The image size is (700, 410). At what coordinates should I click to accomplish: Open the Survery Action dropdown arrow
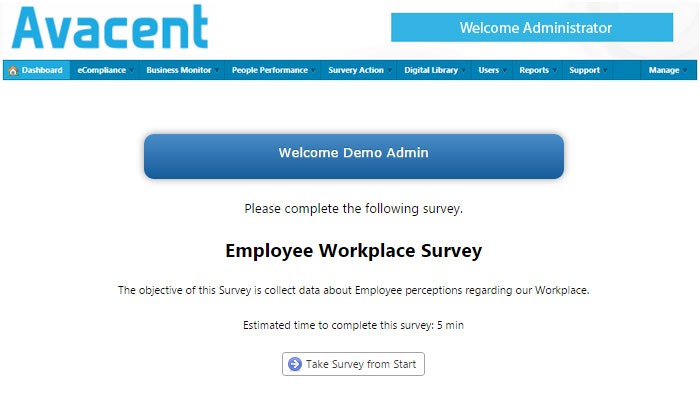point(389,71)
